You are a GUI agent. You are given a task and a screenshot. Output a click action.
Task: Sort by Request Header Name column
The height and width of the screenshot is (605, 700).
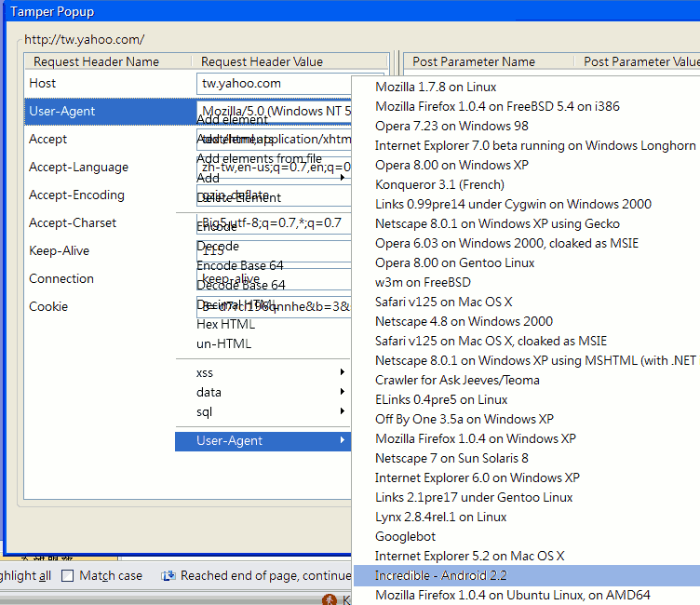click(x=108, y=61)
